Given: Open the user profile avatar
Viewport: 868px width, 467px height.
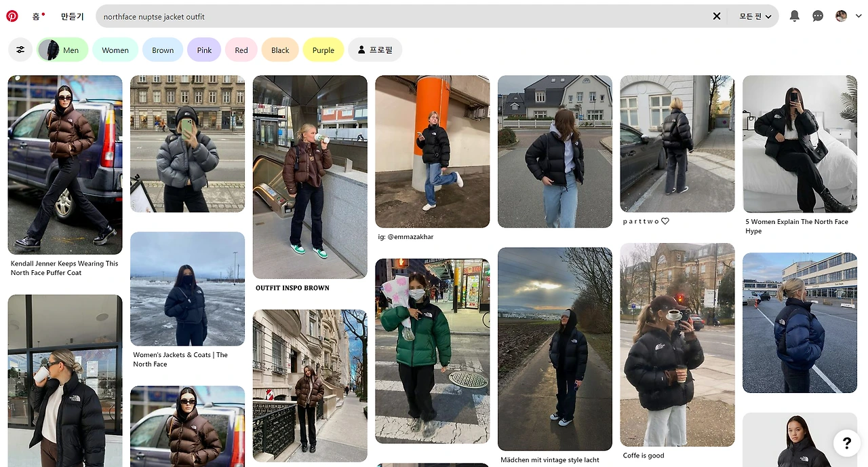Looking at the screenshot, I should coord(841,16).
